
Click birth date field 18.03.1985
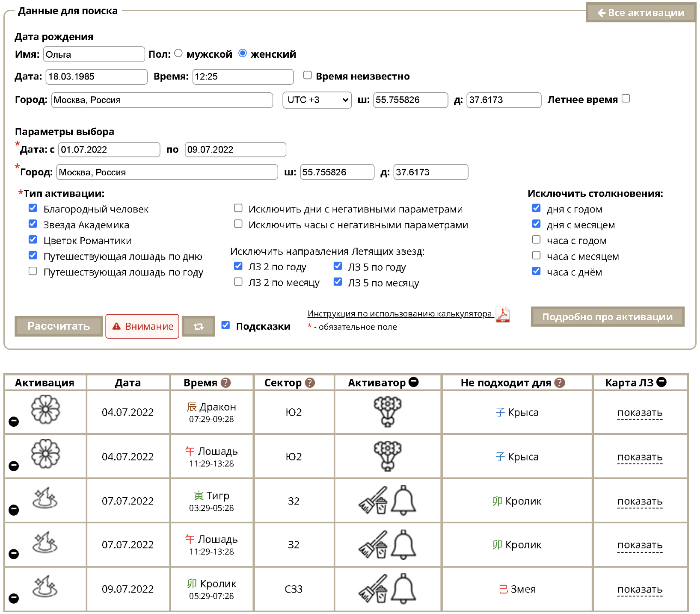pos(97,77)
